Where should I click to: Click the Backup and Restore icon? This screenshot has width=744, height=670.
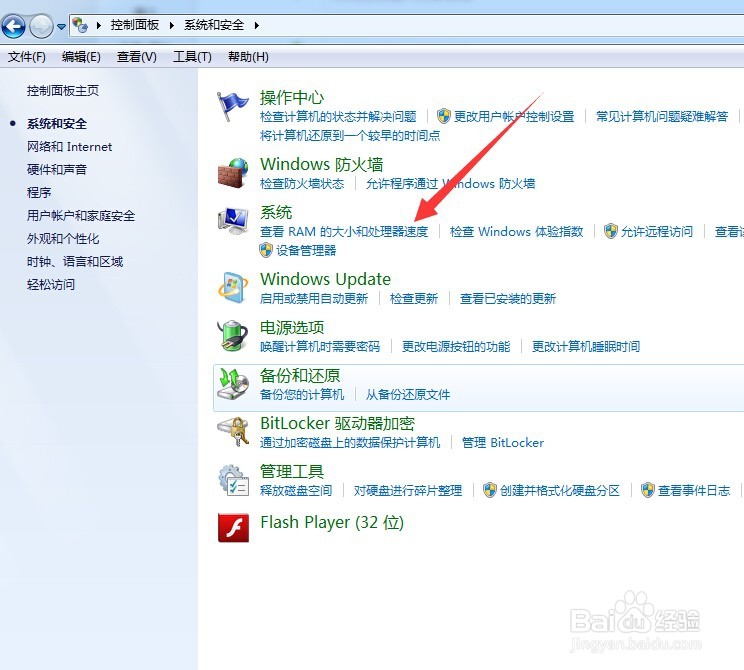(x=232, y=384)
